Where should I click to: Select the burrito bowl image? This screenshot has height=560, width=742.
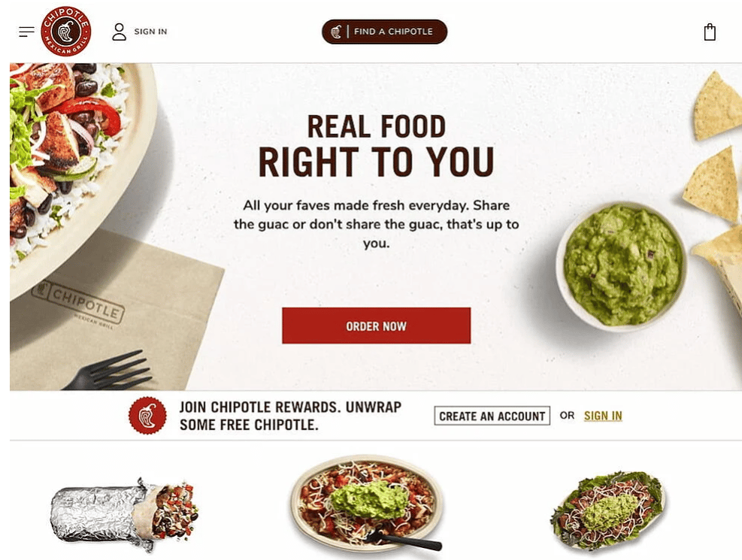(x=367, y=504)
